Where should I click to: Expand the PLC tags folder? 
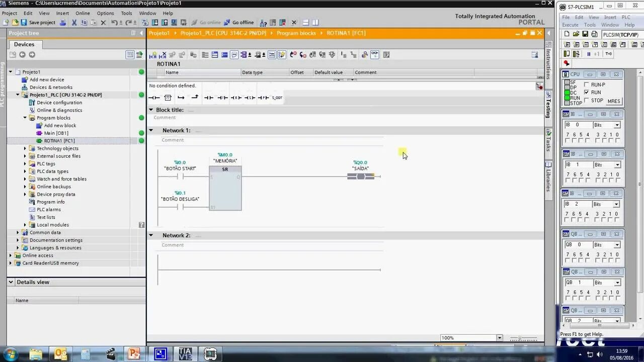point(25,164)
